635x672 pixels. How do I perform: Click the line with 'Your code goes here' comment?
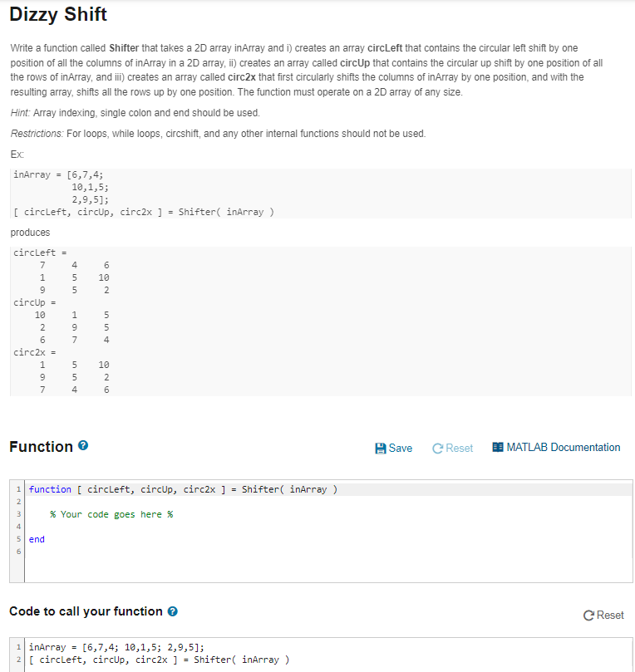click(x=328, y=514)
